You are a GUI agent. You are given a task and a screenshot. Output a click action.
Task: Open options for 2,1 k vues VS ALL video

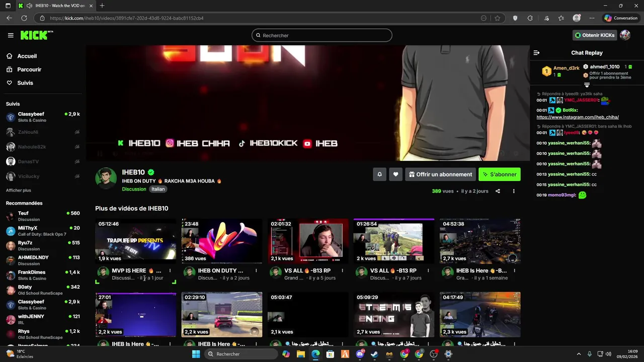[342, 270]
